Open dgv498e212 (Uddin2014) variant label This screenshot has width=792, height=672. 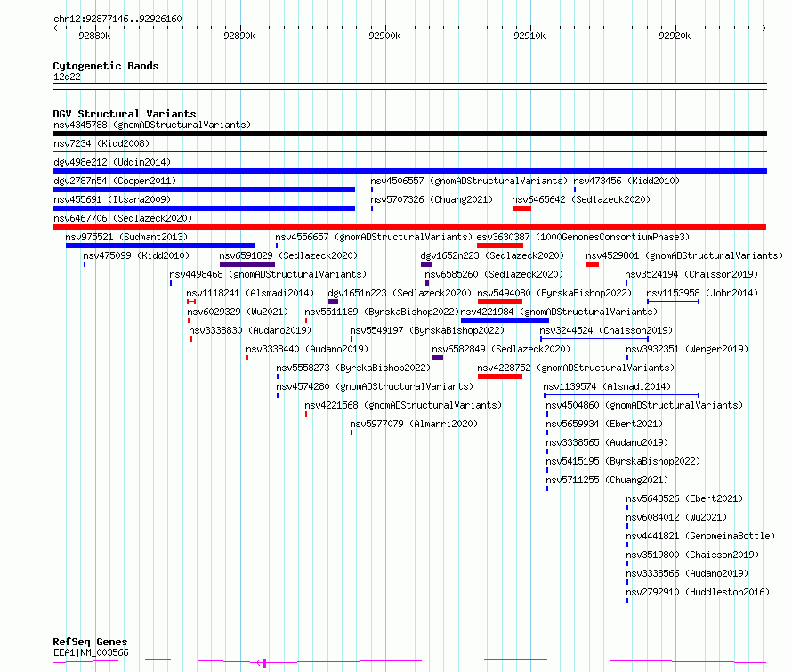112,162
